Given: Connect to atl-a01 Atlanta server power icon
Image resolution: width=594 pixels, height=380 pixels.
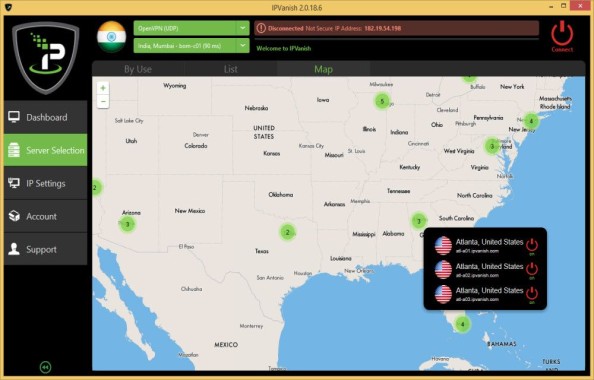Looking at the screenshot, I should click(x=532, y=245).
